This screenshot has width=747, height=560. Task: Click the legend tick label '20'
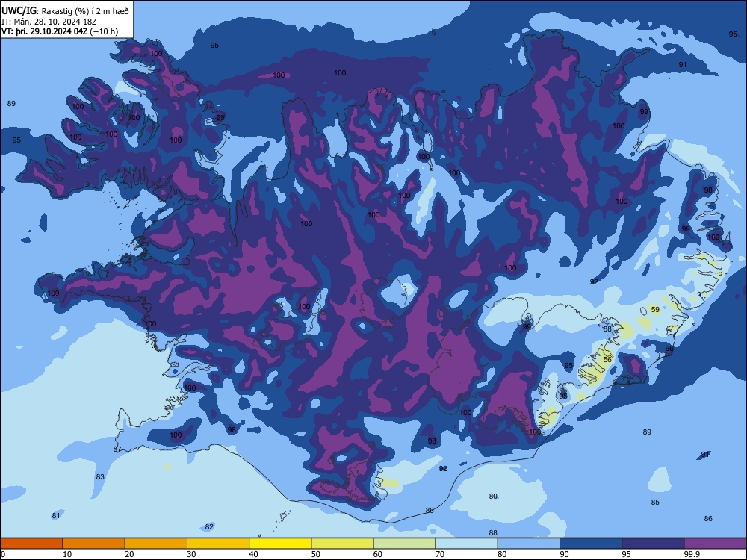click(x=129, y=554)
